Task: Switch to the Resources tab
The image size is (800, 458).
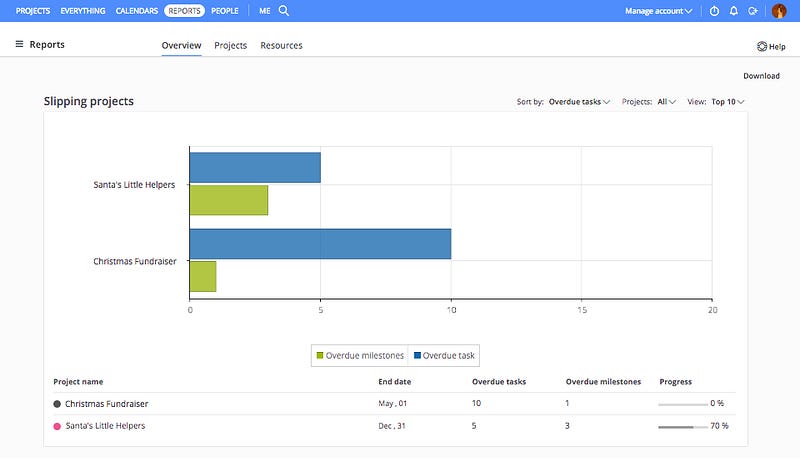Action: 281,45
